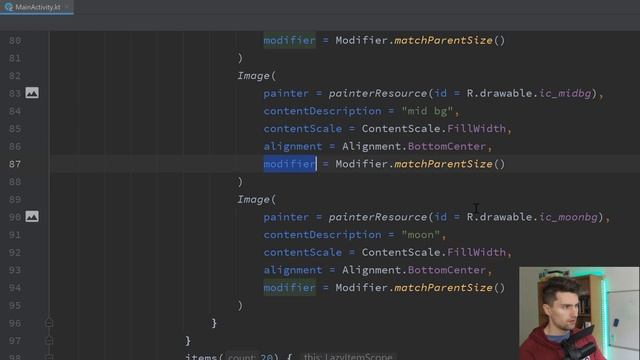Click alignment parameter on line 93
Viewport: 640px width, 360px height.
pos(293,270)
